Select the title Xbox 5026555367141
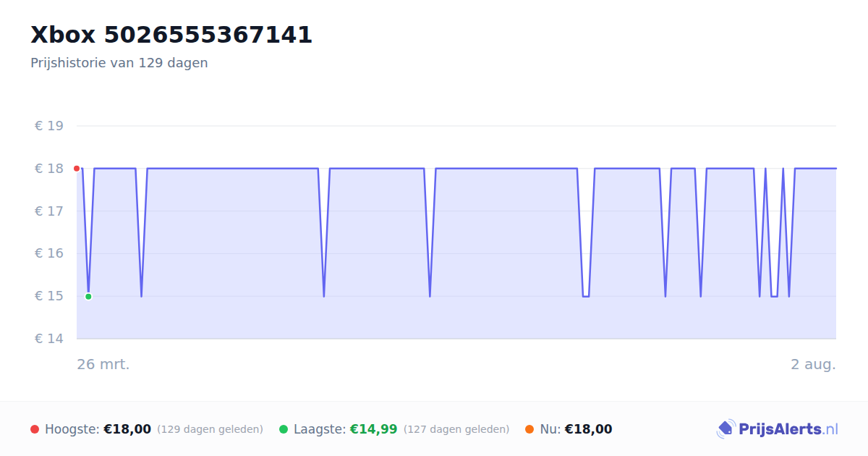The image size is (868, 456). point(171,35)
